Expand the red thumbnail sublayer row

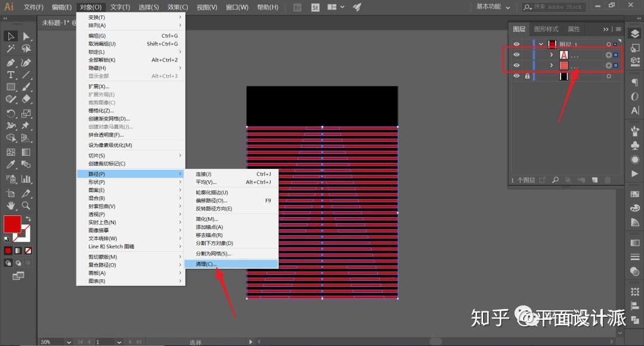coord(552,66)
